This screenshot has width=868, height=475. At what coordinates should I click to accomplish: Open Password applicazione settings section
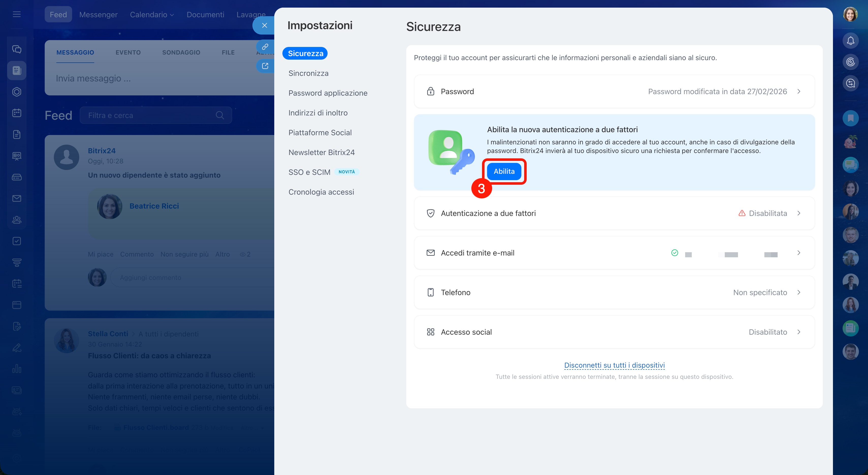pos(328,93)
